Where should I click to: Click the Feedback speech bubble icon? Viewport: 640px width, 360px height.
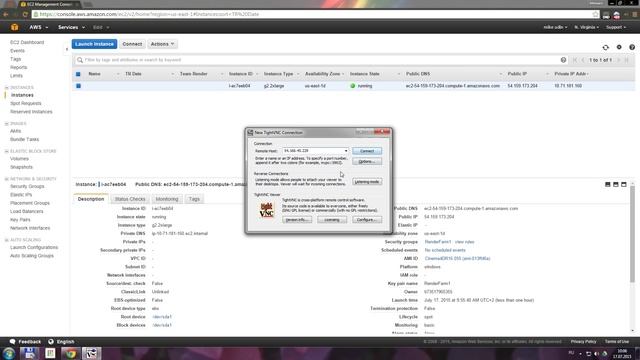(x=13, y=342)
